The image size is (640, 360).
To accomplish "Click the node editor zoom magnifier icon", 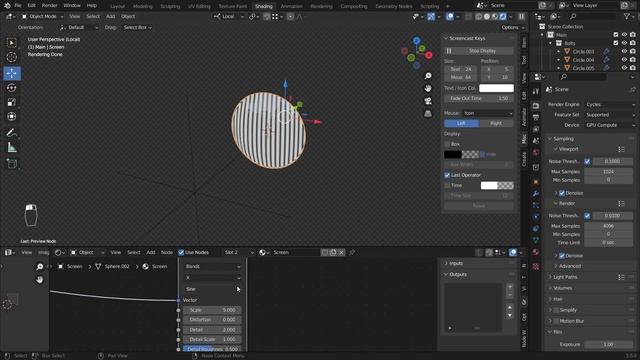I will 40,267.
